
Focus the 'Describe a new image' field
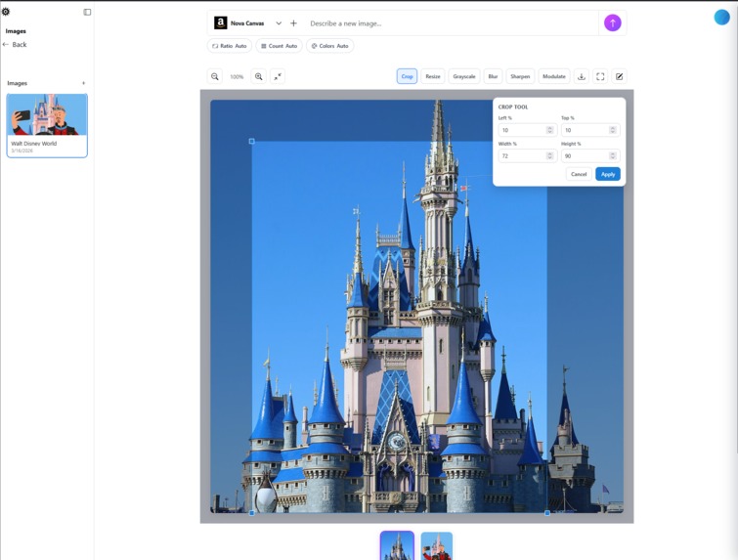click(452, 23)
